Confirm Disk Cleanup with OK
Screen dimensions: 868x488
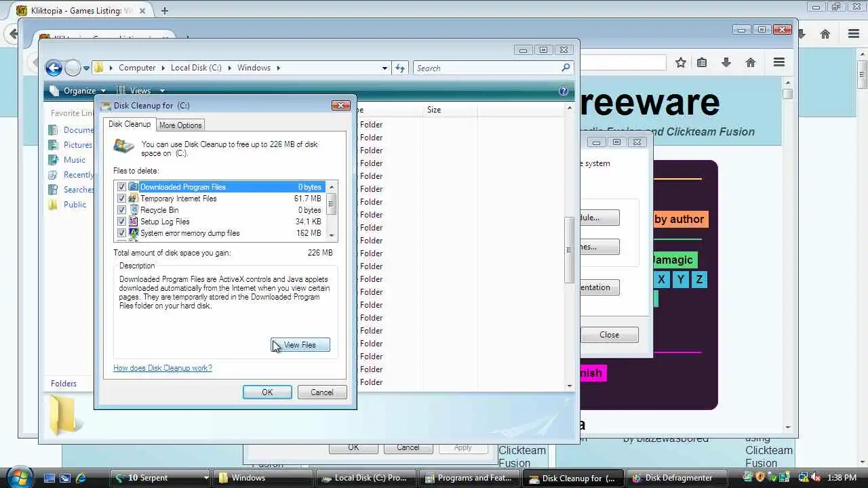click(267, 392)
